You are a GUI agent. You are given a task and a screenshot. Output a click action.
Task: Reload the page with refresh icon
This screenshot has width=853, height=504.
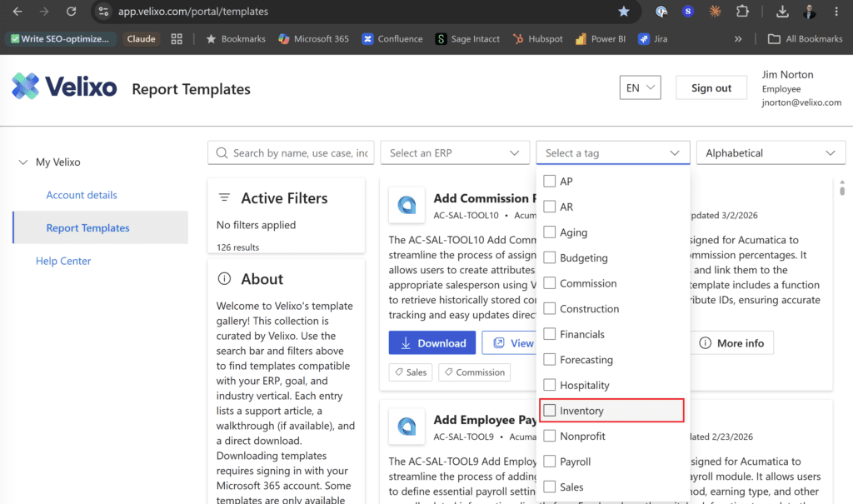coord(72,12)
